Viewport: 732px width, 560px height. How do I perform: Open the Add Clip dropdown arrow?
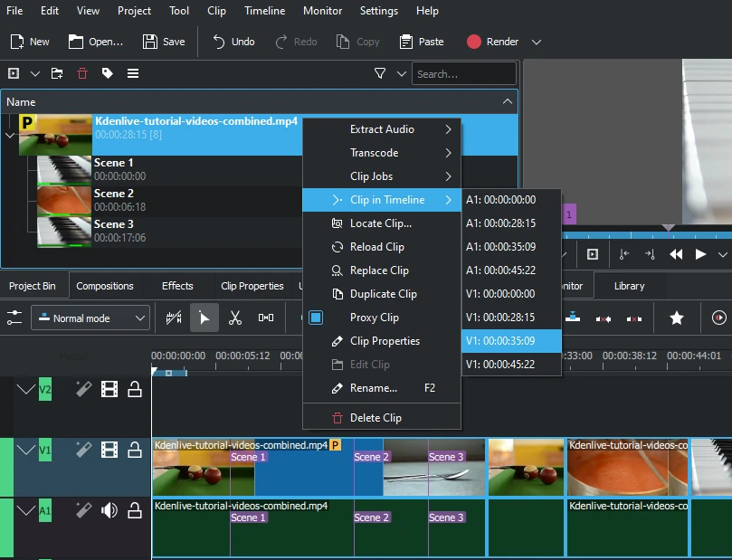coord(35,74)
